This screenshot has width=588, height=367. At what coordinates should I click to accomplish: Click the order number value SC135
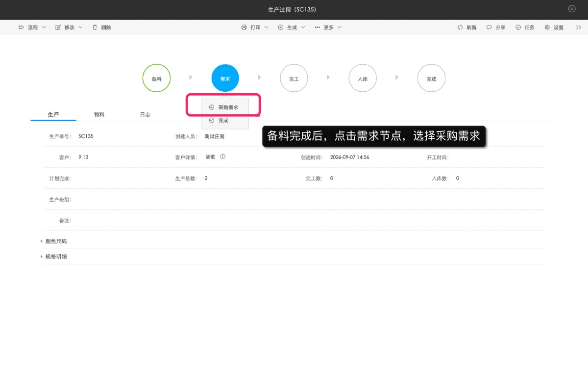[86, 136]
